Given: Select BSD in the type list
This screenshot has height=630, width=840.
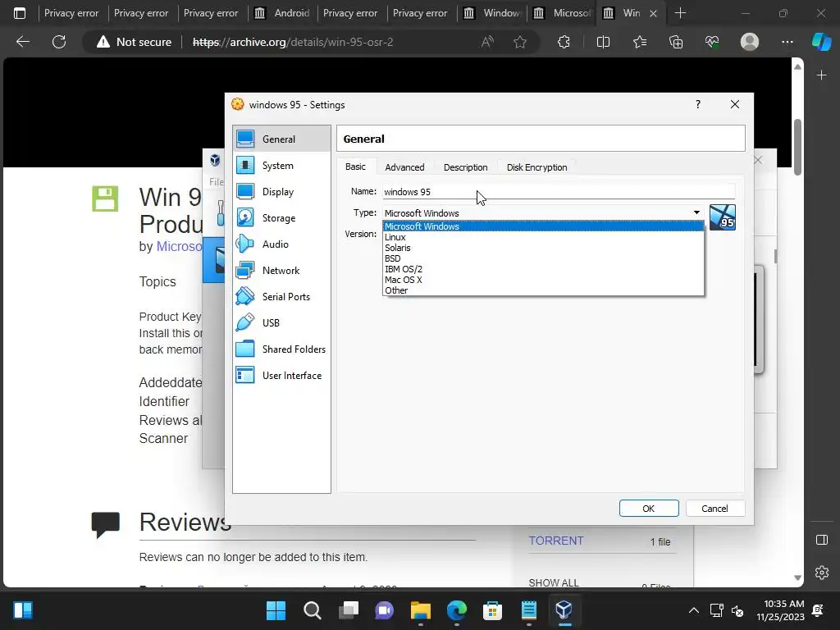Looking at the screenshot, I should pyautogui.click(x=543, y=258).
